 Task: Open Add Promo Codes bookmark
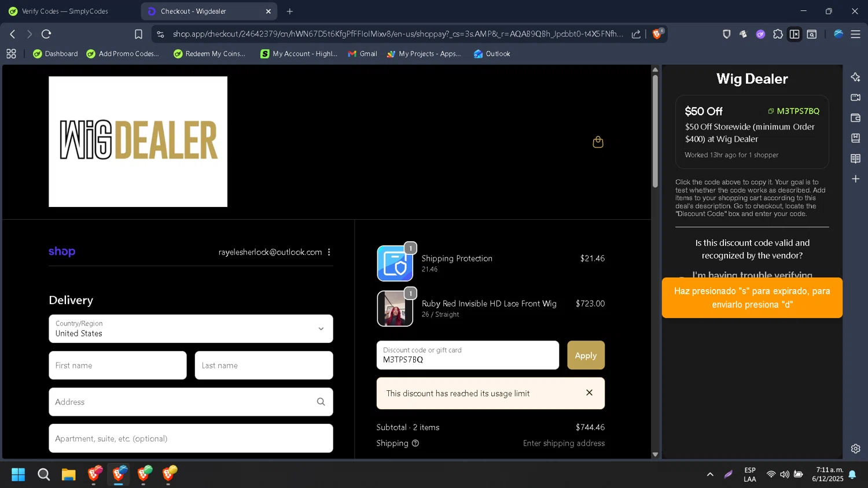(x=123, y=54)
